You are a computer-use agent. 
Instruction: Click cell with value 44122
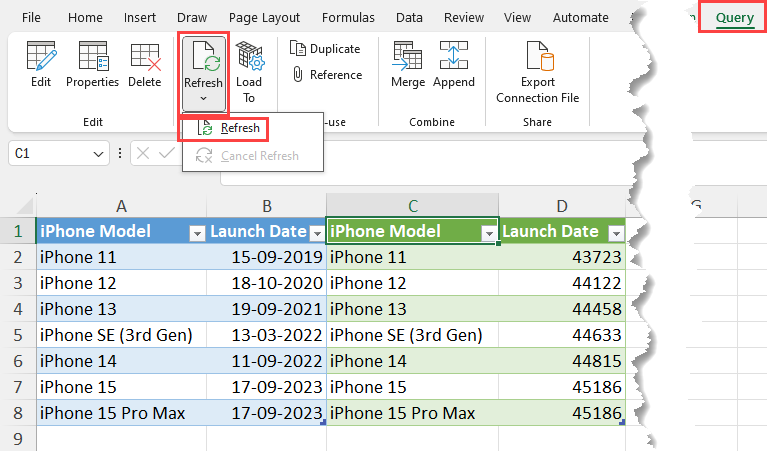click(x=562, y=283)
